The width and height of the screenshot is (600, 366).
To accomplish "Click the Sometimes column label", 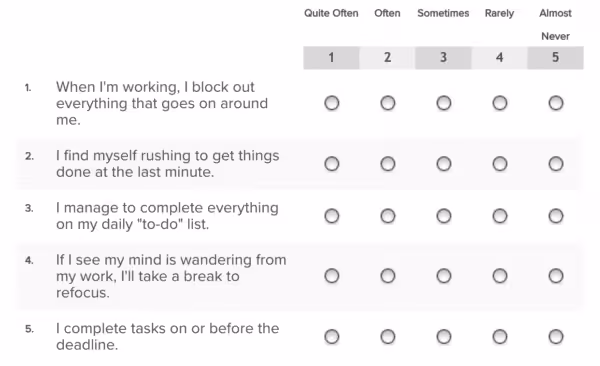I will 443,13.
